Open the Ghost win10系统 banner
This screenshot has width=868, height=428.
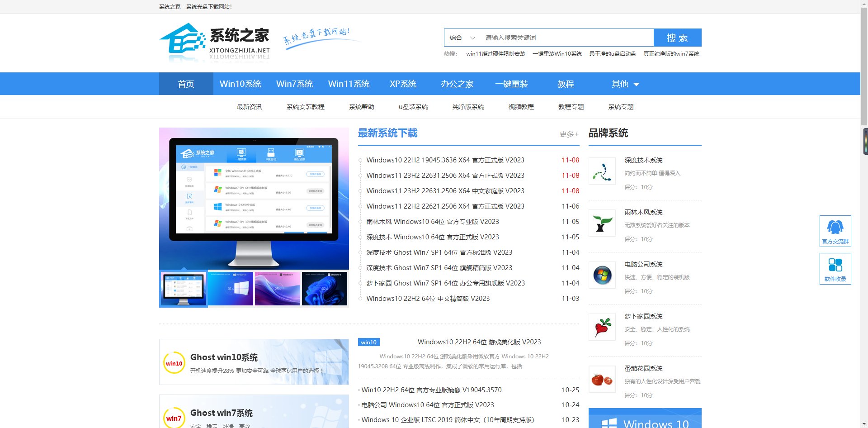point(254,362)
